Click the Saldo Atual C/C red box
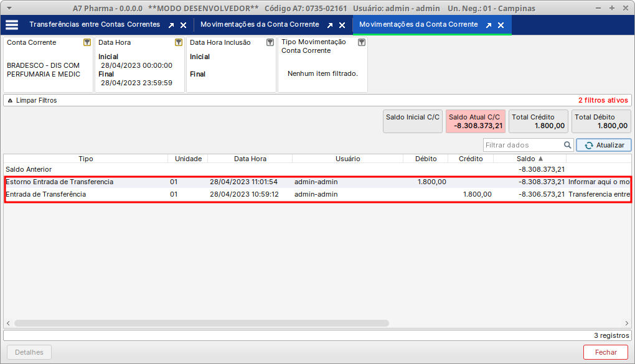Screen dimensions: 635x364 click(x=475, y=121)
